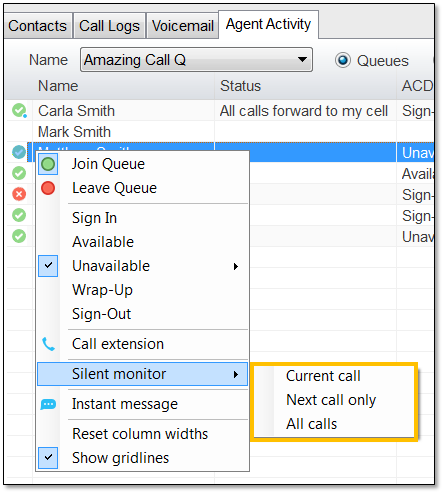The height and width of the screenshot is (494, 444).
Task: Set agent state to Available
Action: pos(142,242)
